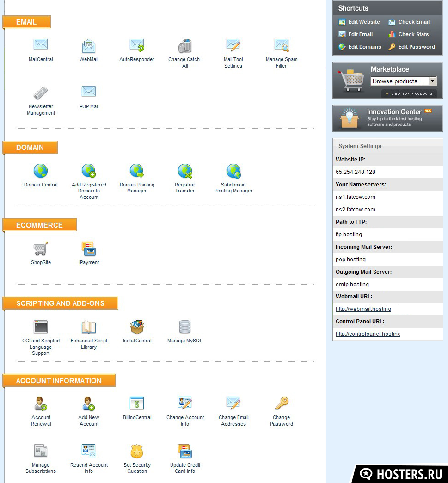Click the Check Email shortcut

coord(409,22)
